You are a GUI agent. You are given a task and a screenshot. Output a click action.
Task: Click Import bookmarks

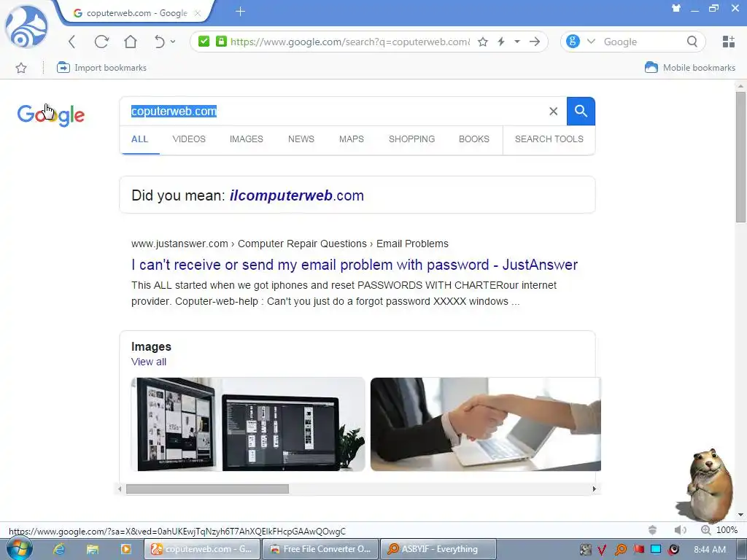pos(101,68)
